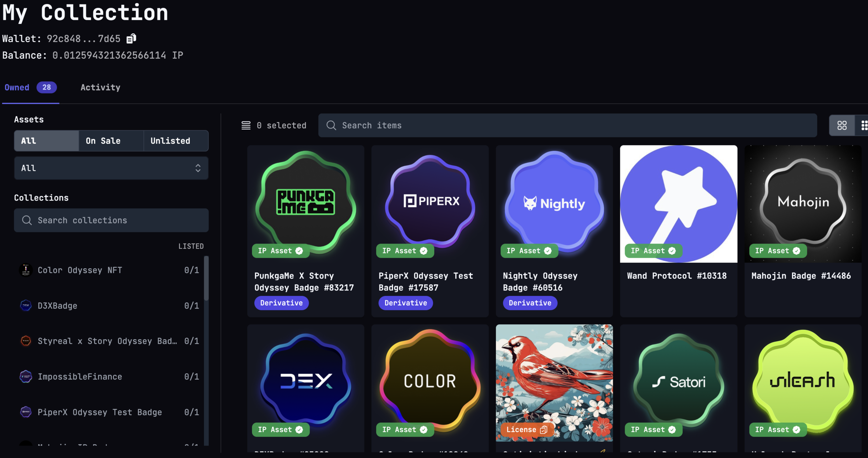Image resolution: width=868 pixels, height=458 pixels.
Task: Click the magnifier icon in Search items
Action: pos(331,125)
